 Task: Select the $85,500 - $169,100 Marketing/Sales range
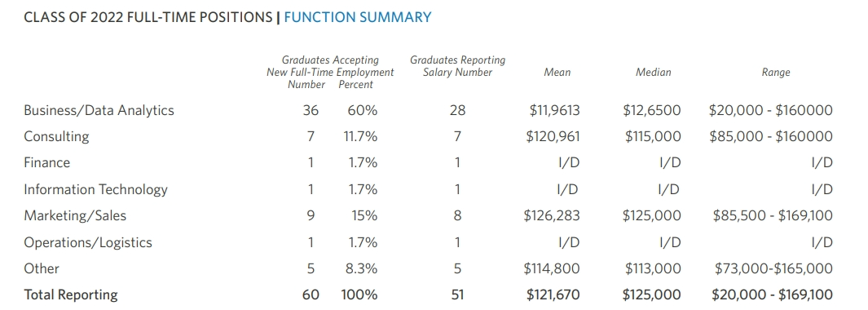pos(773,215)
